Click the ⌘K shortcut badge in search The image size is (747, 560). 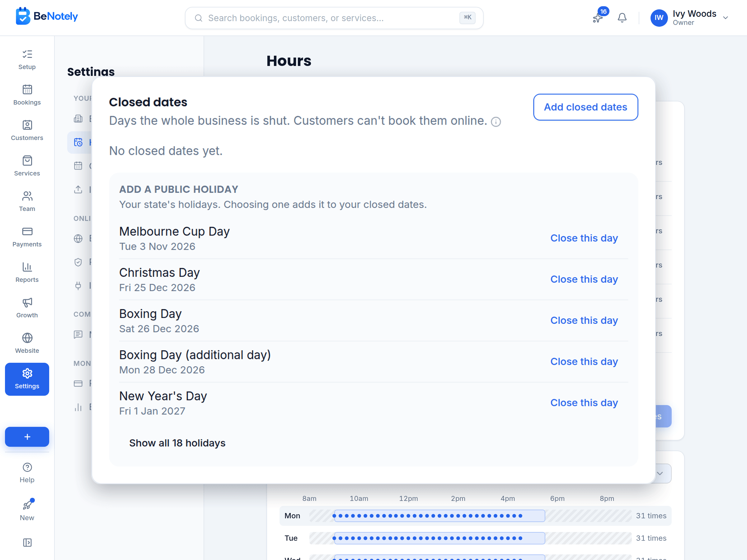coord(467,17)
